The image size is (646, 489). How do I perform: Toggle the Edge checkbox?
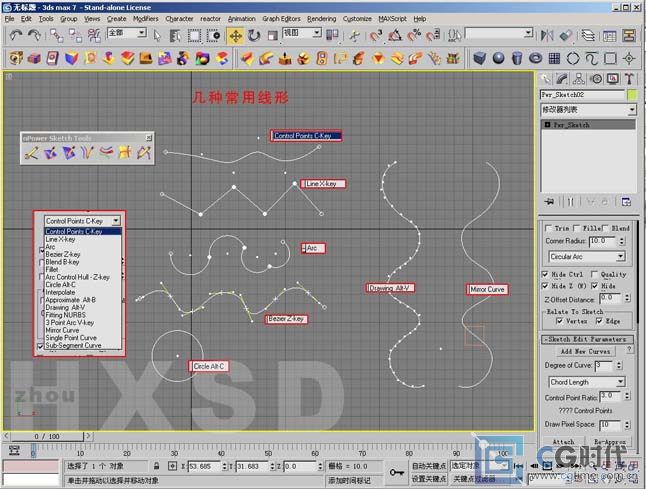coord(599,321)
